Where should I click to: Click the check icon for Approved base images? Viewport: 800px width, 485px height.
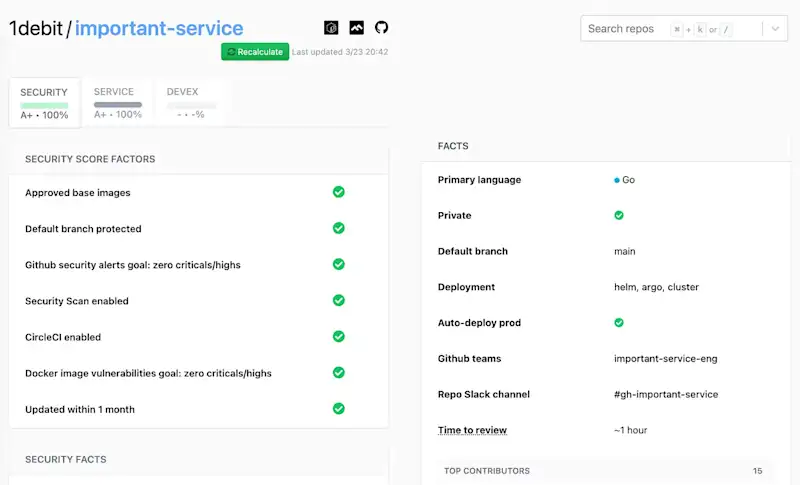point(339,192)
